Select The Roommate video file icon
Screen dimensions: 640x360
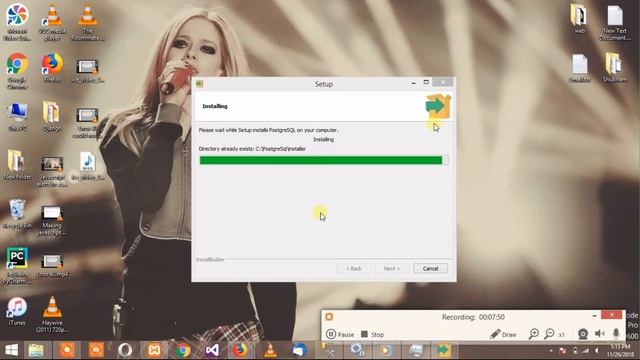(x=87, y=23)
